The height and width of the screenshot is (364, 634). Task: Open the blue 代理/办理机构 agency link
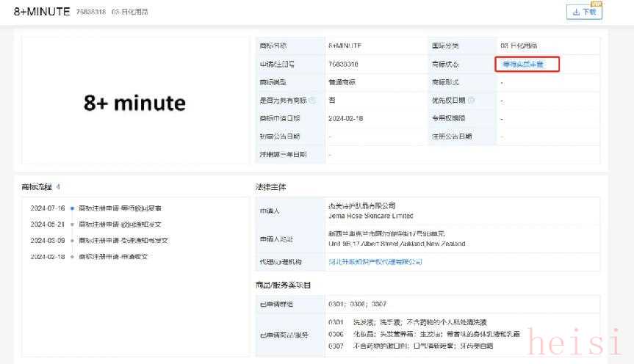375,262
